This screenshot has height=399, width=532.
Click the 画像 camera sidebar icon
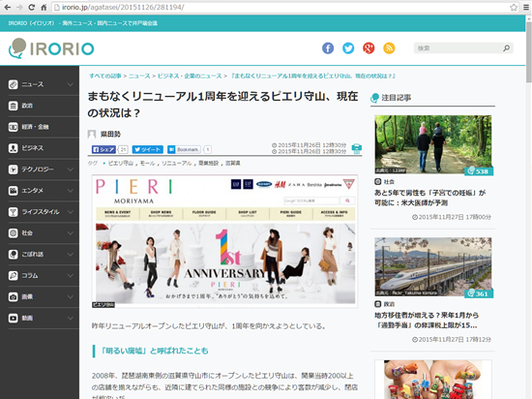[x=14, y=296]
